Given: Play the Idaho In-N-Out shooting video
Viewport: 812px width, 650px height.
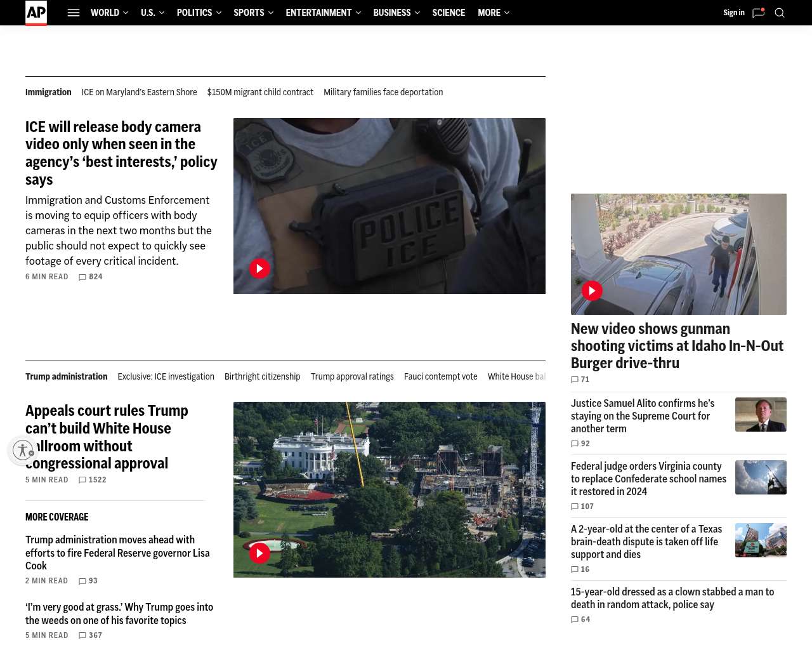Looking at the screenshot, I should point(593,291).
